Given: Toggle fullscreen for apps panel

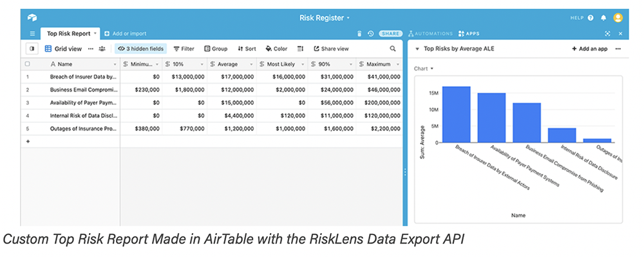Looking at the screenshot, I should (607, 33).
